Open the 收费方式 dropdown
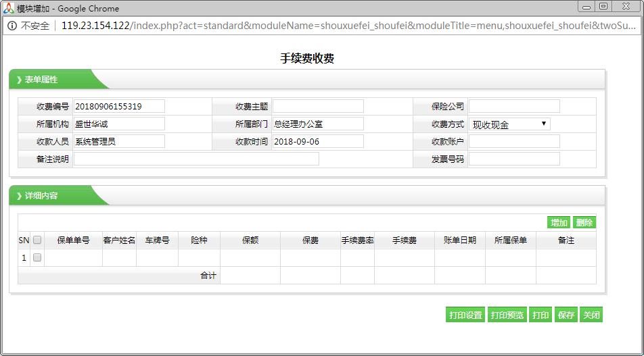 509,124
